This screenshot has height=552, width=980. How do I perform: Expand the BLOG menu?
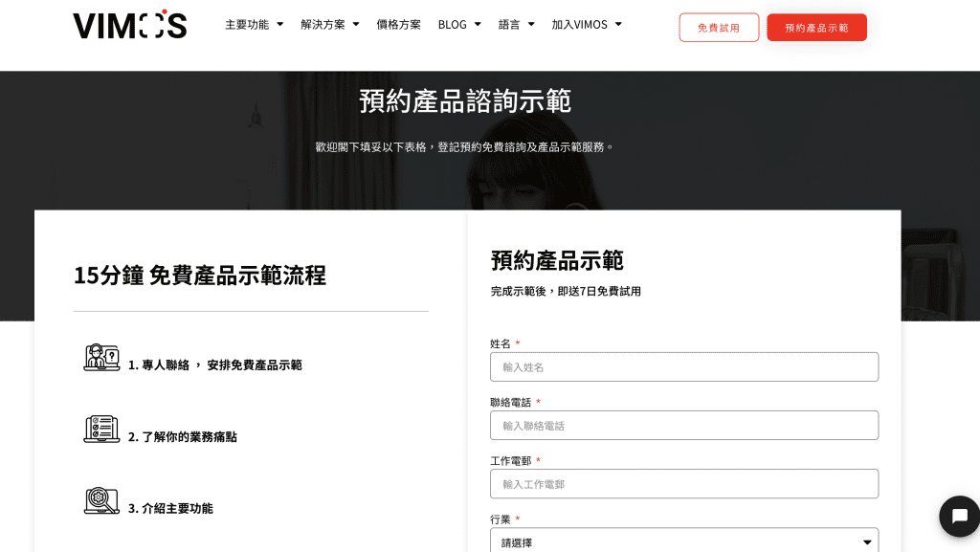459,24
